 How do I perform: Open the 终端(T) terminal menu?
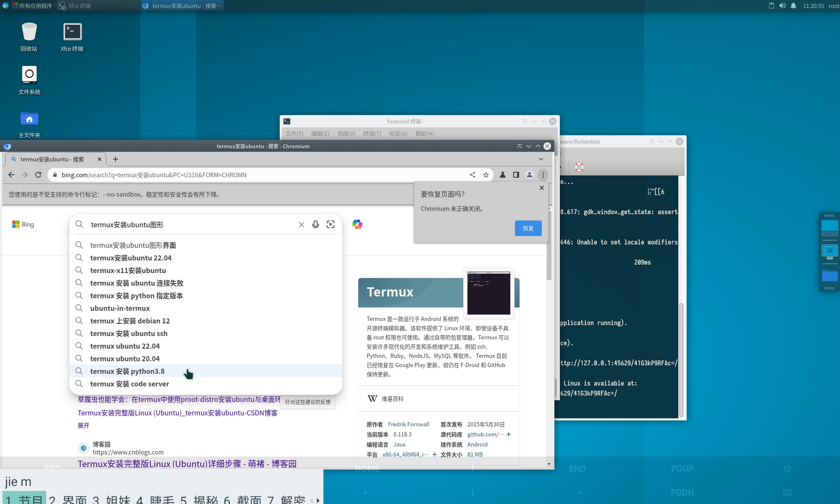(372, 133)
